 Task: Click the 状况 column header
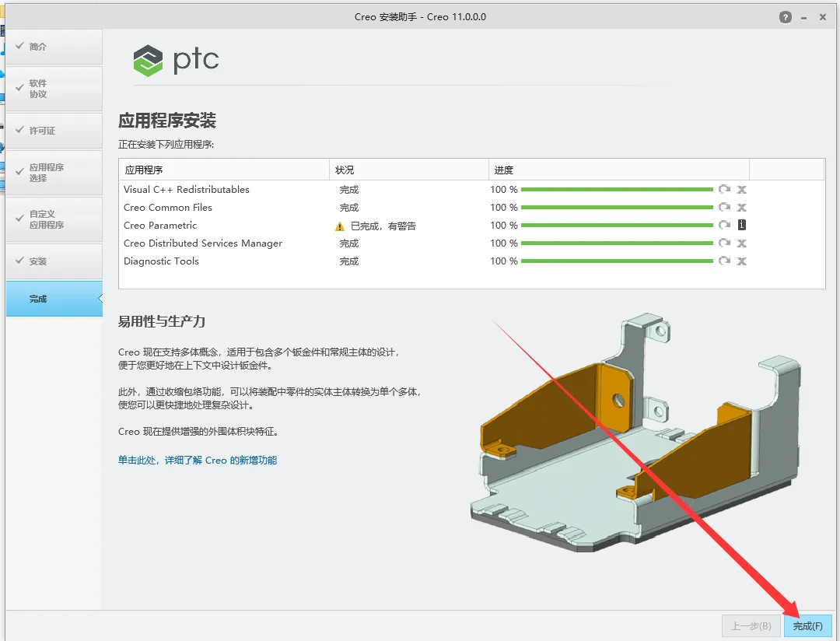(x=409, y=170)
